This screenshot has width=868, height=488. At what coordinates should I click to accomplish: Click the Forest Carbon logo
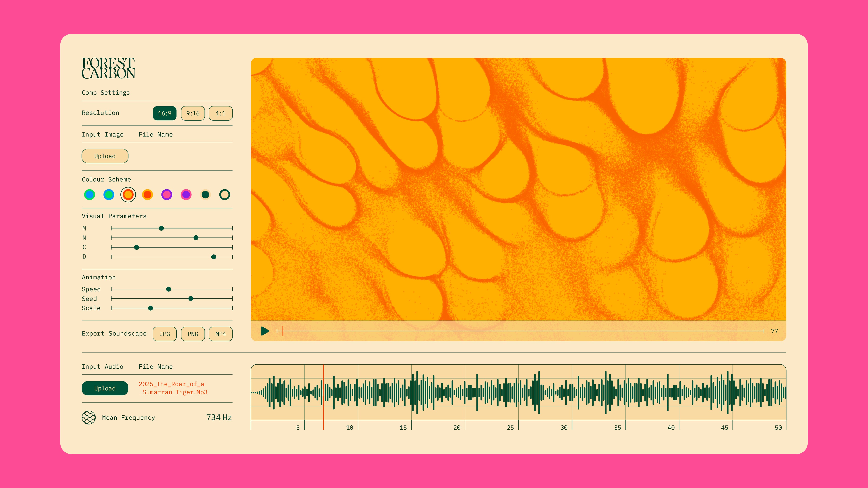point(108,68)
